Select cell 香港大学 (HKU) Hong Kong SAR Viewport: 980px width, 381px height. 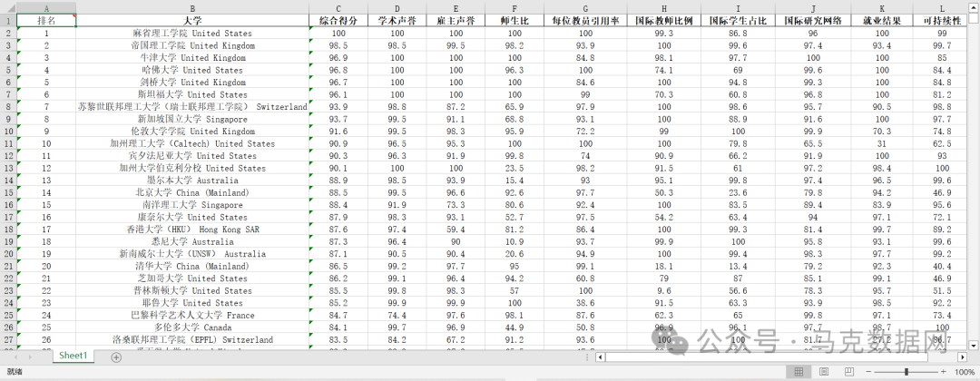[x=192, y=230]
